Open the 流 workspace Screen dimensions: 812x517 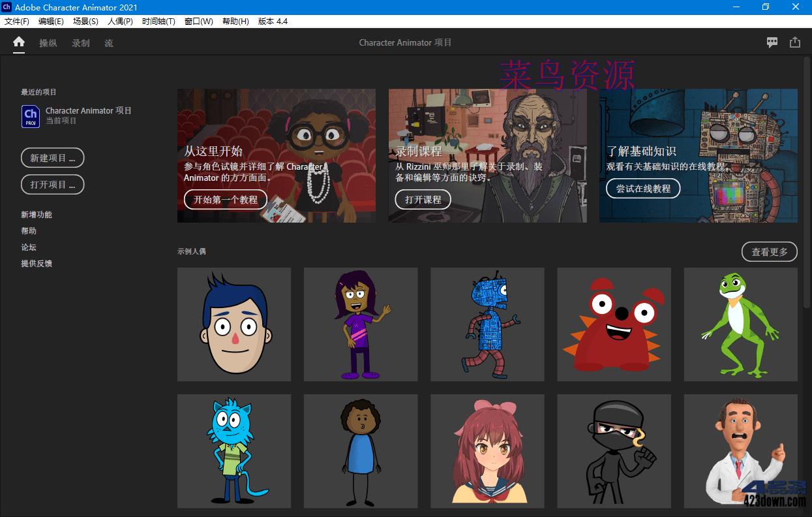pos(108,43)
